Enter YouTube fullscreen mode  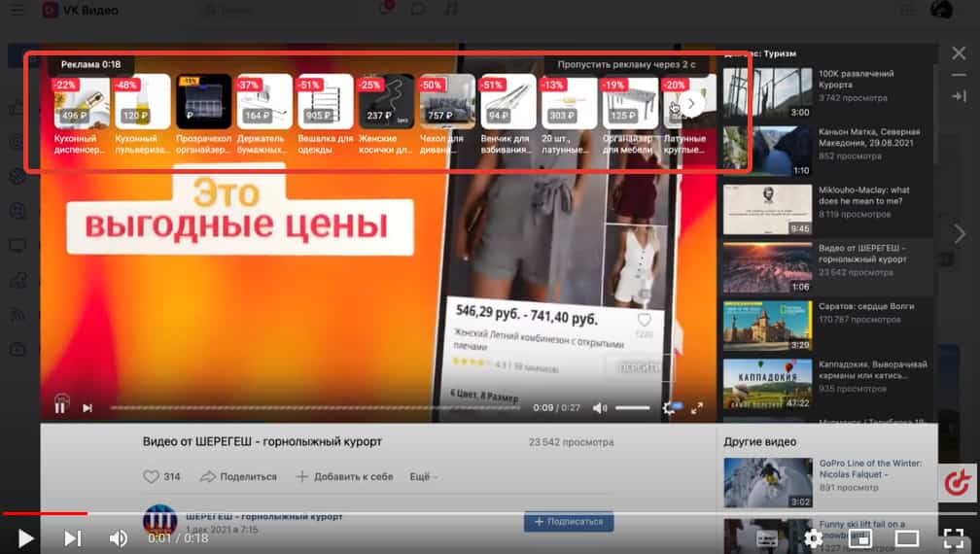click(x=953, y=537)
